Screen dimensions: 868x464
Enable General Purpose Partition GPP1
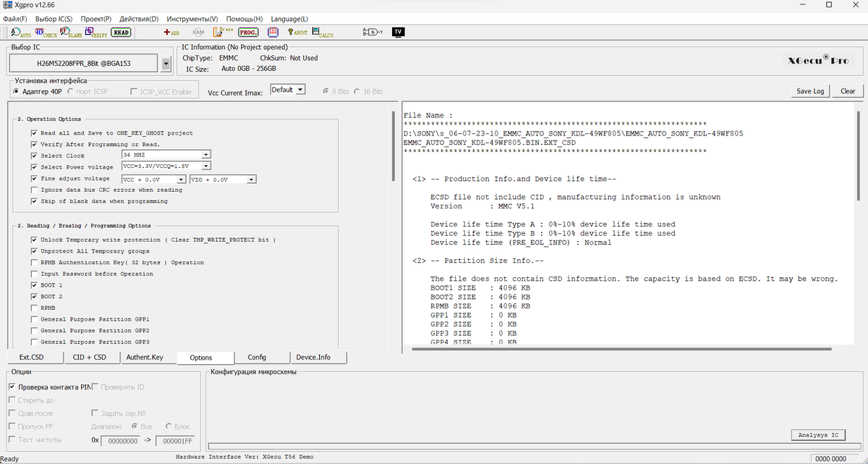(34, 319)
